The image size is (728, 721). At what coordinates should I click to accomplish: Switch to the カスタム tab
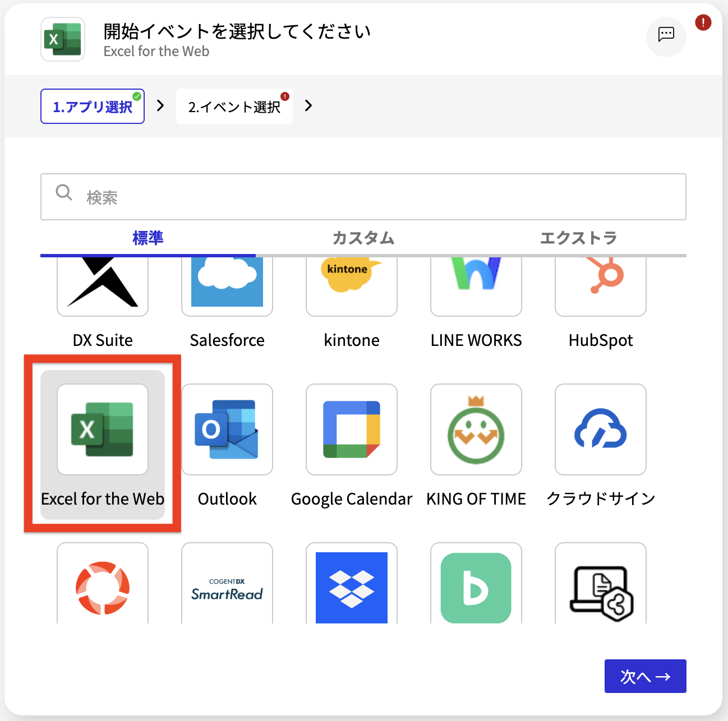click(x=363, y=238)
